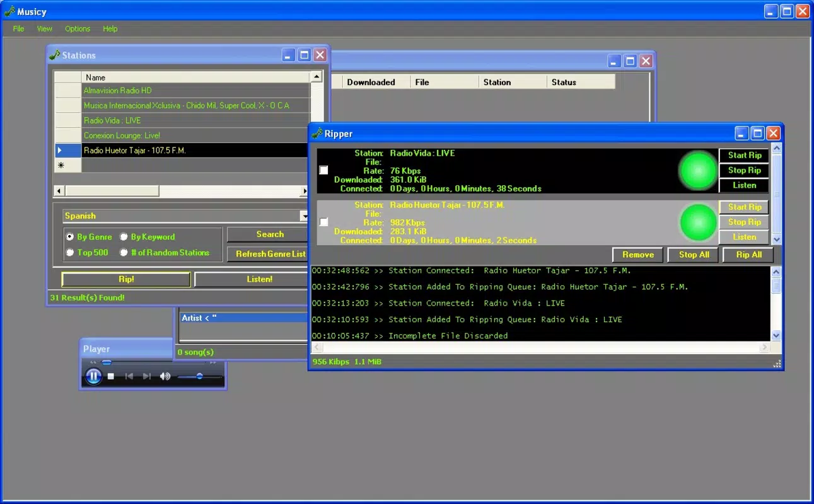Screen dimensions: 814x504
Task: Select the row marker arrow for Radio Huetor Tajar
Action: pos(67,151)
